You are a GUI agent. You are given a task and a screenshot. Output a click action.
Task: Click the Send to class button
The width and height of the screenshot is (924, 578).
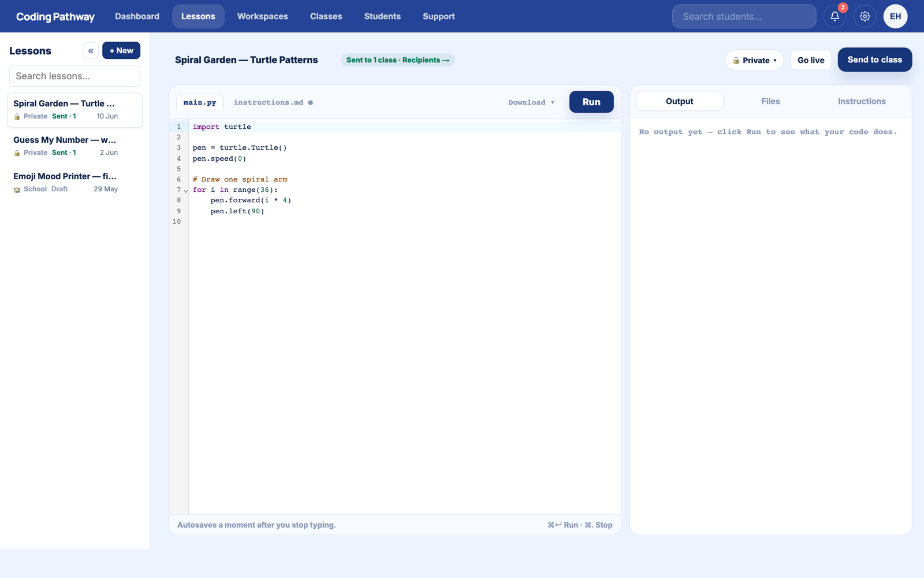pyautogui.click(x=874, y=60)
